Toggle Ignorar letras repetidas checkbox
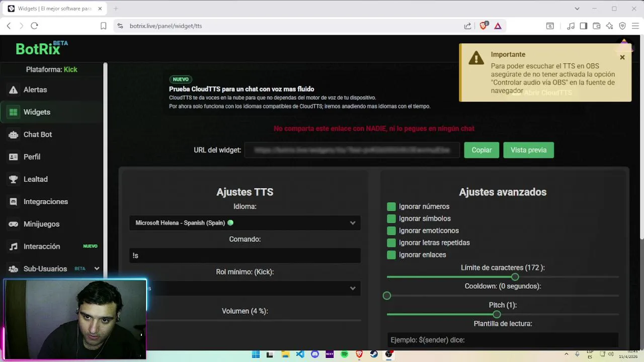The image size is (644, 362). pos(391,243)
